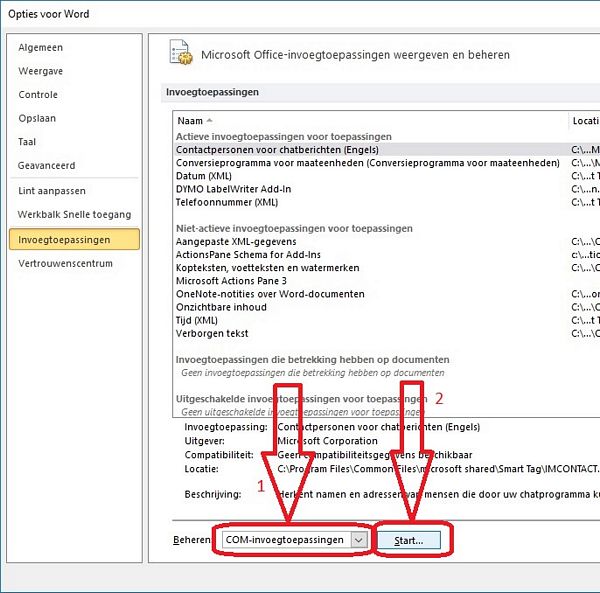
Task: Click Niet-actieve invoegtoepassingen voor toepassingen header
Action: pos(294,228)
